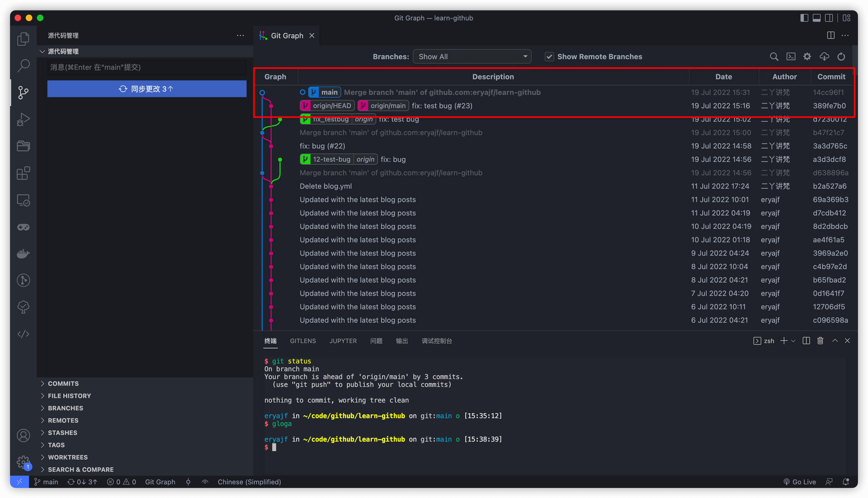The height and width of the screenshot is (498, 868).
Task: Open the Search view in activity bar
Action: [x=23, y=66]
